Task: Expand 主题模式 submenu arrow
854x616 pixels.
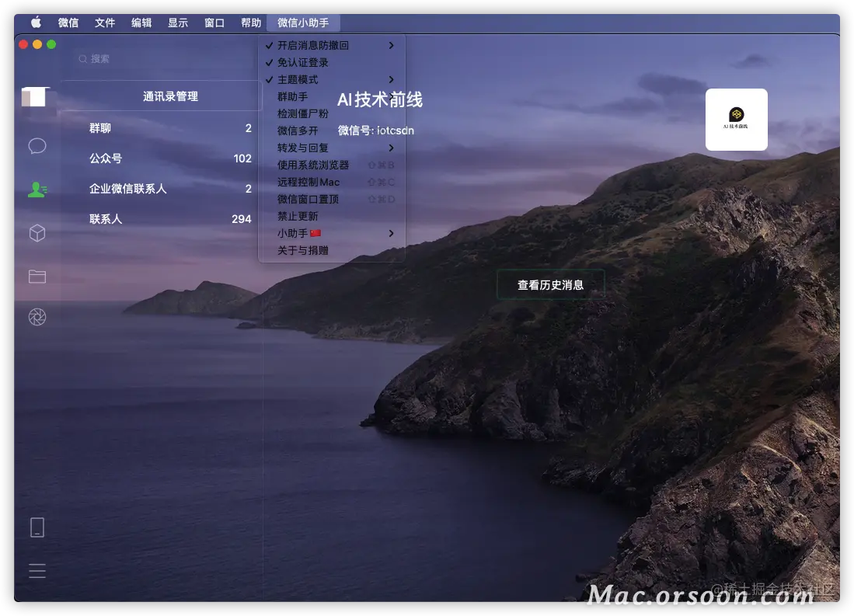Action: (x=391, y=79)
